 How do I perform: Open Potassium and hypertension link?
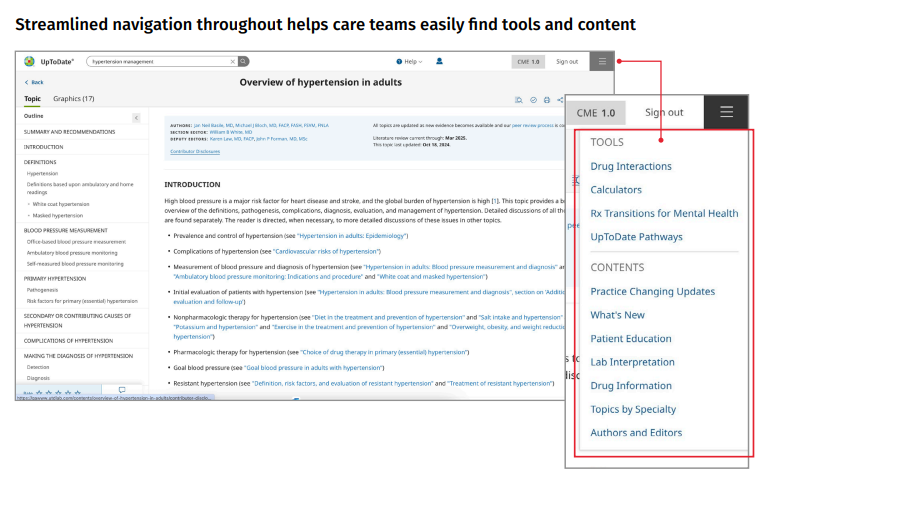pyautogui.click(x=215, y=327)
